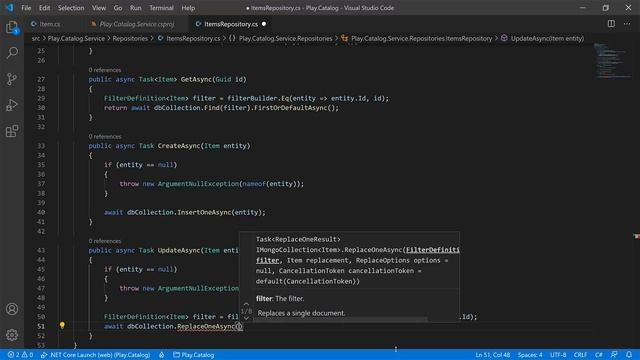This screenshot has height=360, width=640.
Task: Open the Manage gear menu
Action: click(12, 335)
